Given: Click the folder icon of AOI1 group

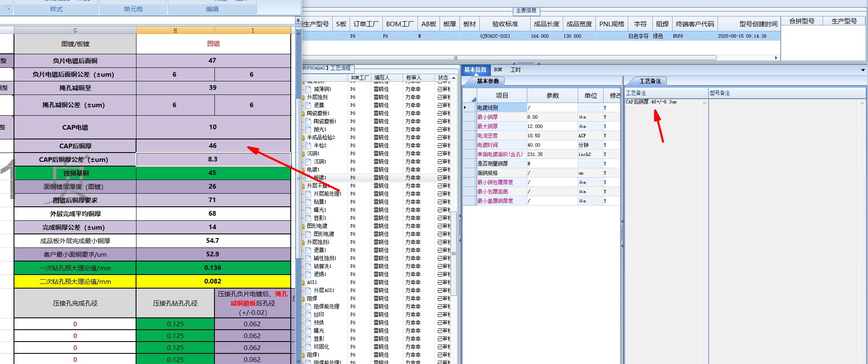Looking at the screenshot, I should [x=303, y=283].
